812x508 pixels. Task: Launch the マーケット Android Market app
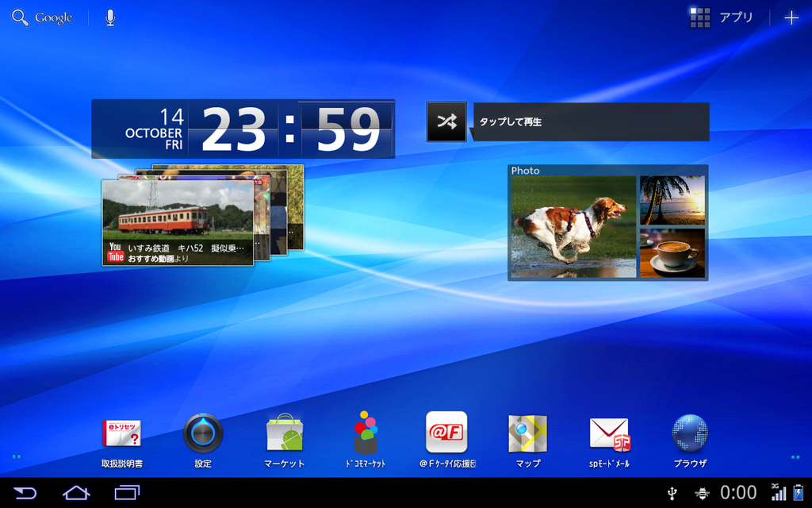(x=285, y=440)
